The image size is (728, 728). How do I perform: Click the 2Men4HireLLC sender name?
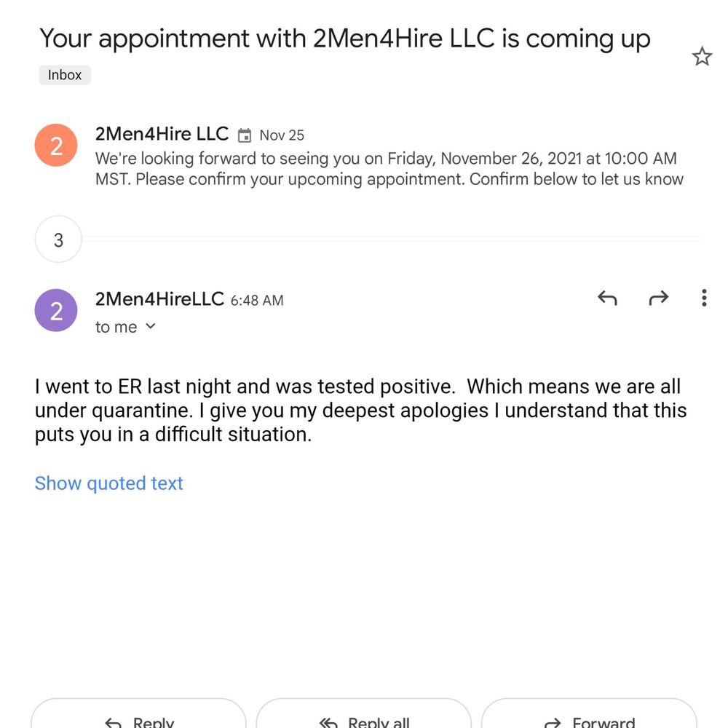coord(159,299)
